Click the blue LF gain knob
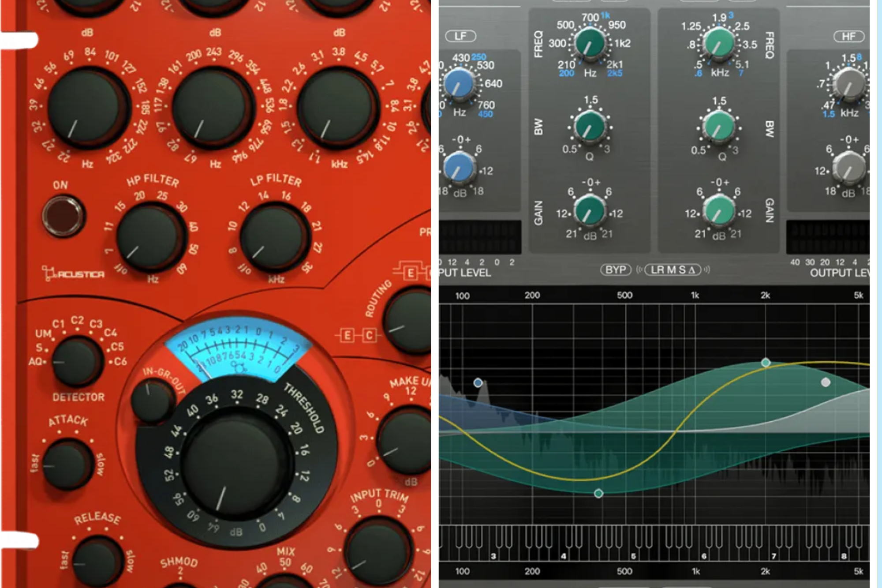Screen dimensions: 882x588 coord(460,168)
